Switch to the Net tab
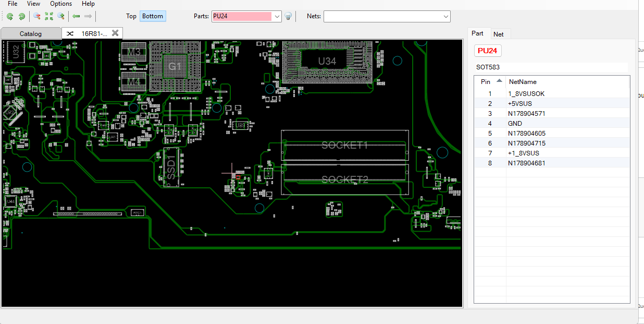Viewport: 644px width, 324px height. pyautogui.click(x=499, y=34)
